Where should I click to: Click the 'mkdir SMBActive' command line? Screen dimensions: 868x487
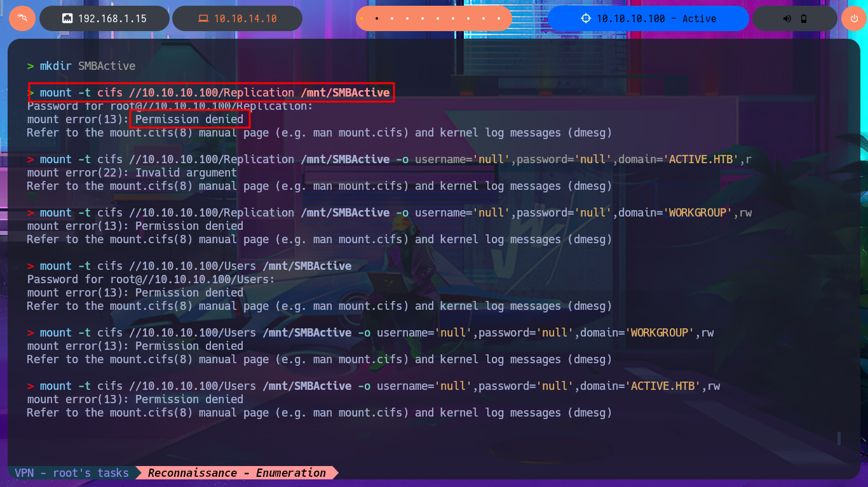(x=81, y=65)
